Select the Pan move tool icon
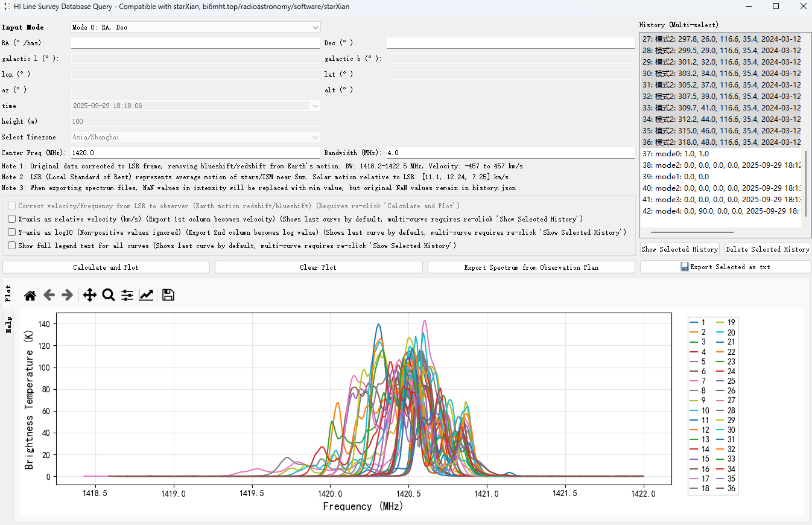This screenshot has height=525, width=812. point(89,295)
